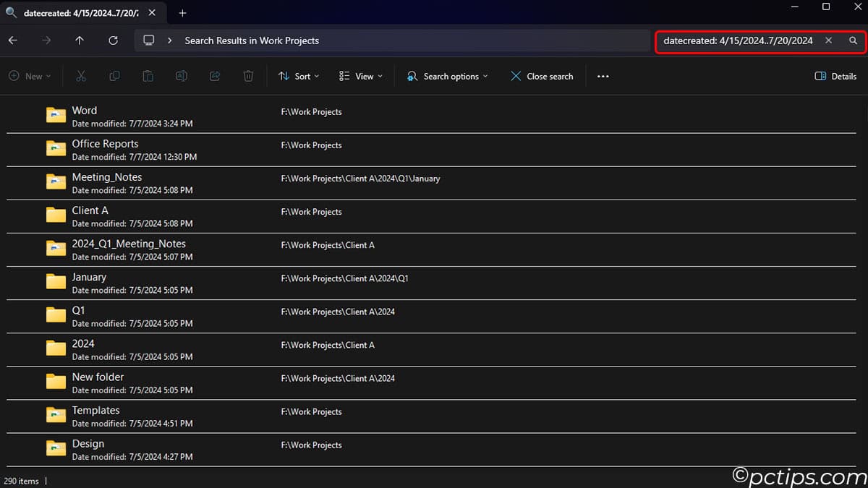Open a new Explorer tab with the plus button
The height and width of the screenshot is (488, 868).
tap(182, 12)
